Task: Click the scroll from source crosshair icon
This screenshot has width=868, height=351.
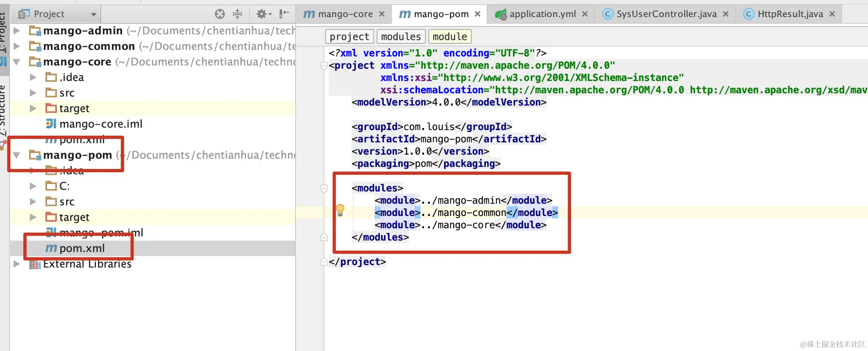Action: tap(220, 14)
